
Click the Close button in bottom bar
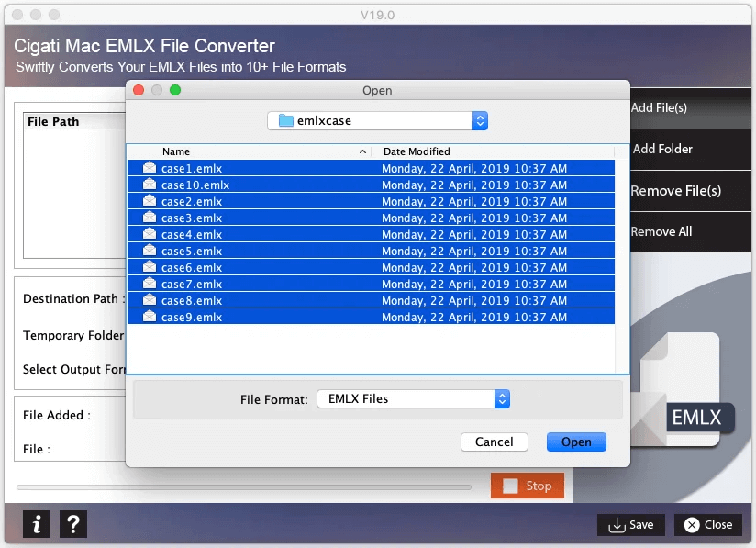pyautogui.click(x=708, y=525)
